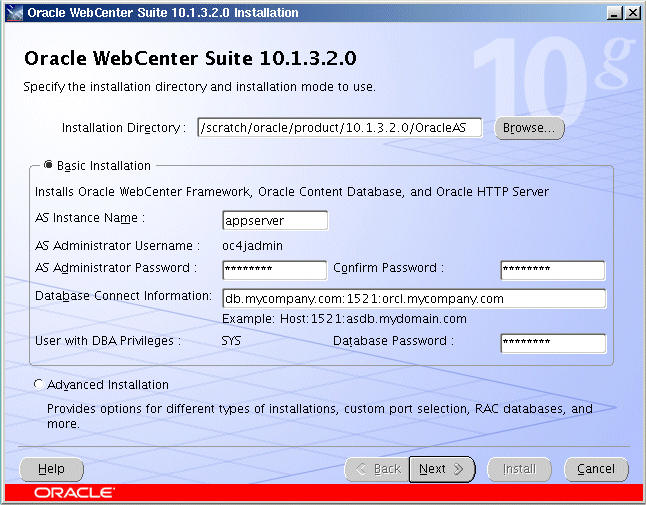This screenshot has width=646, height=505.
Task: Click the SYS DBA user text
Action: 231,341
